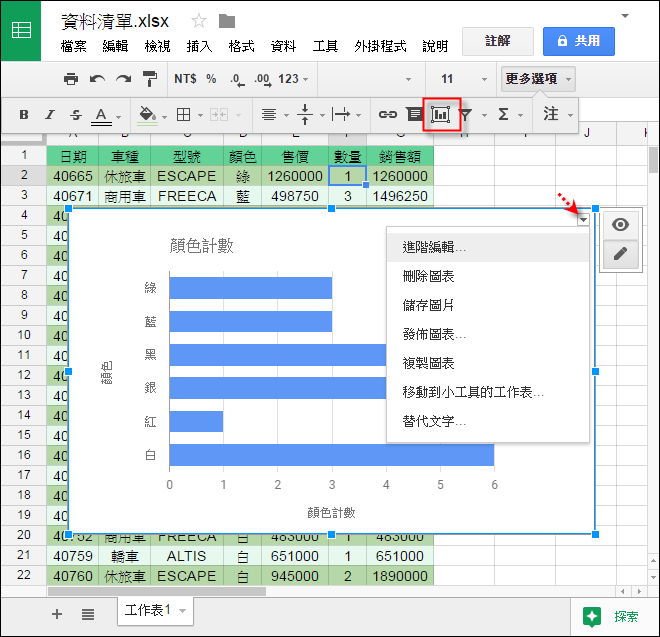
Task: Open the all sheets list icon
Action: (x=88, y=614)
